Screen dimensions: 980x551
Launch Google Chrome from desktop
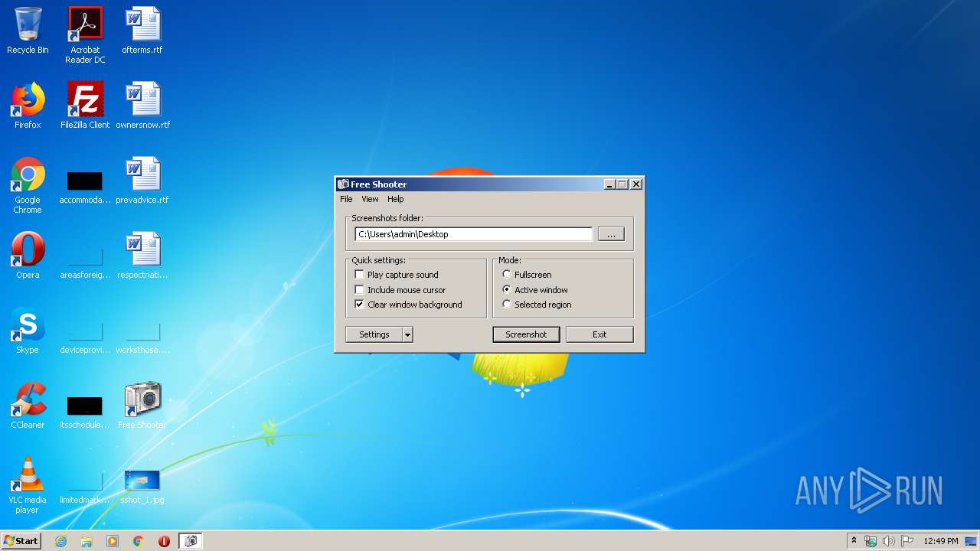(28, 185)
